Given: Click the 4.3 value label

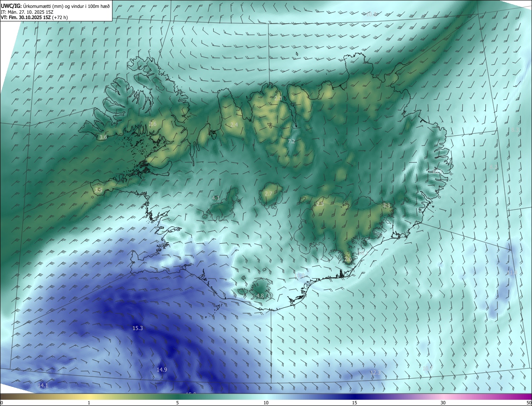Looking at the screenshot, I should (x=216, y=198).
